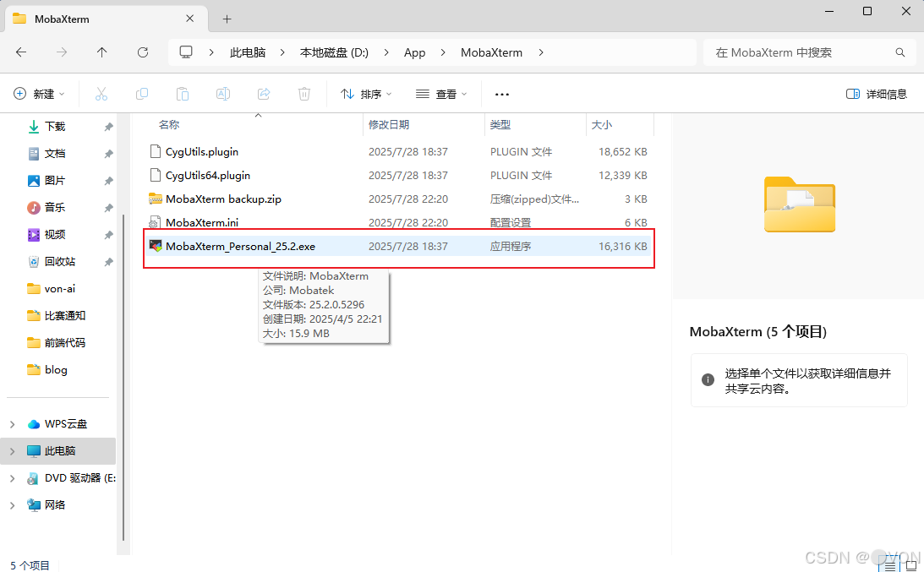Click MobaXterm in address bar path
Image resolution: width=924 pixels, height=572 pixels.
pyautogui.click(x=491, y=52)
